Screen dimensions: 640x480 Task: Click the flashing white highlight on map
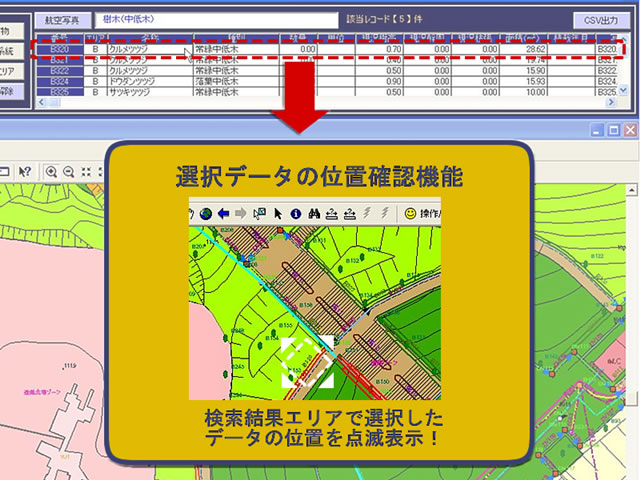[307, 362]
